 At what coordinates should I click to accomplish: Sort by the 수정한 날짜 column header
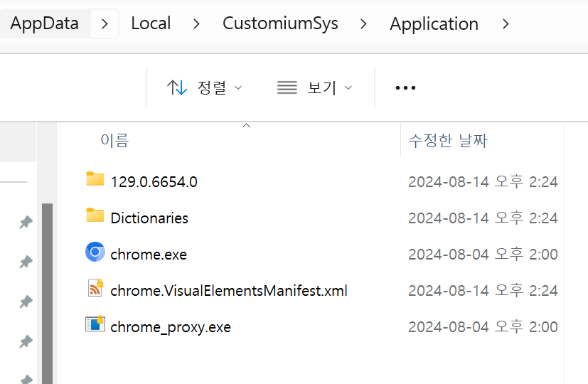448,141
